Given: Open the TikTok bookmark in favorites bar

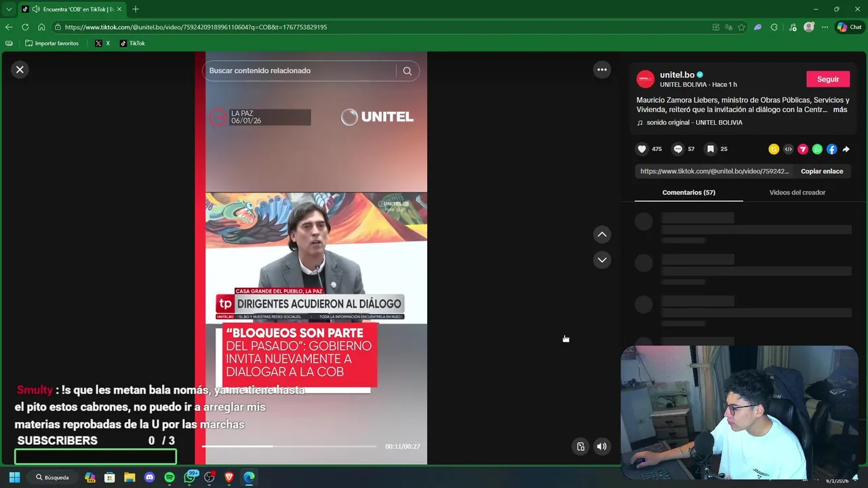Looking at the screenshot, I should click(x=132, y=43).
